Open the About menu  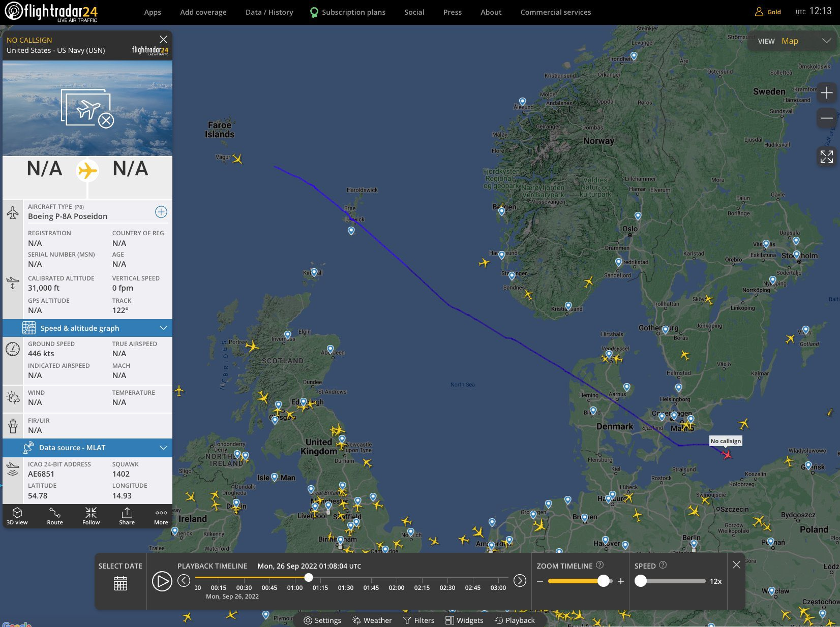(491, 12)
